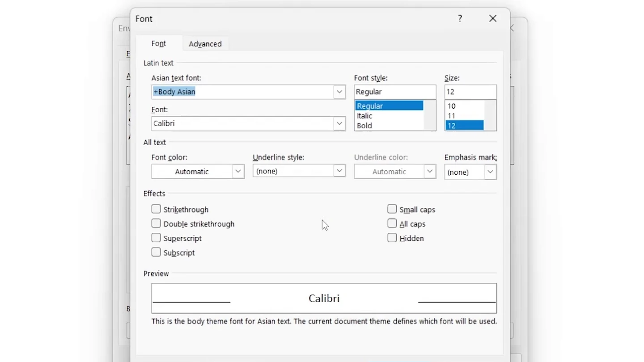Click the Size input field
The width and height of the screenshot is (644, 362).
(470, 92)
